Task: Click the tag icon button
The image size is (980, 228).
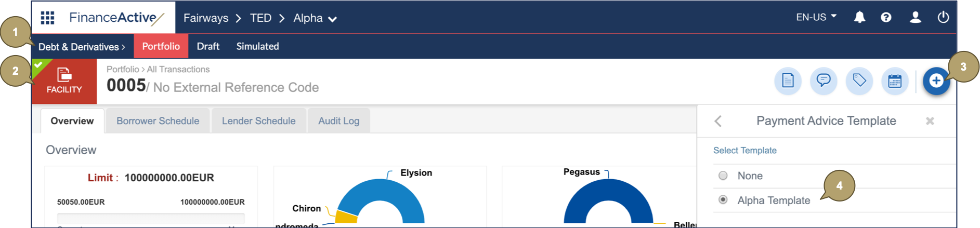Action: 859,81
